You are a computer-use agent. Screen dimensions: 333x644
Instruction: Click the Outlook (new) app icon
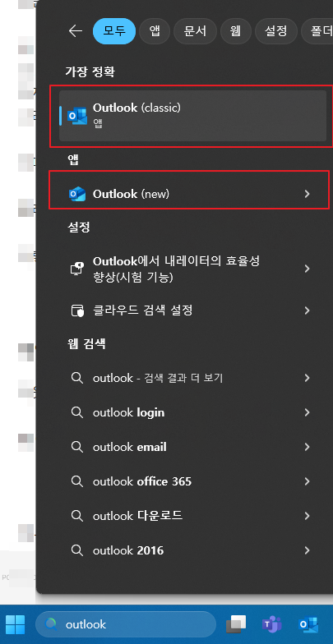click(x=77, y=194)
